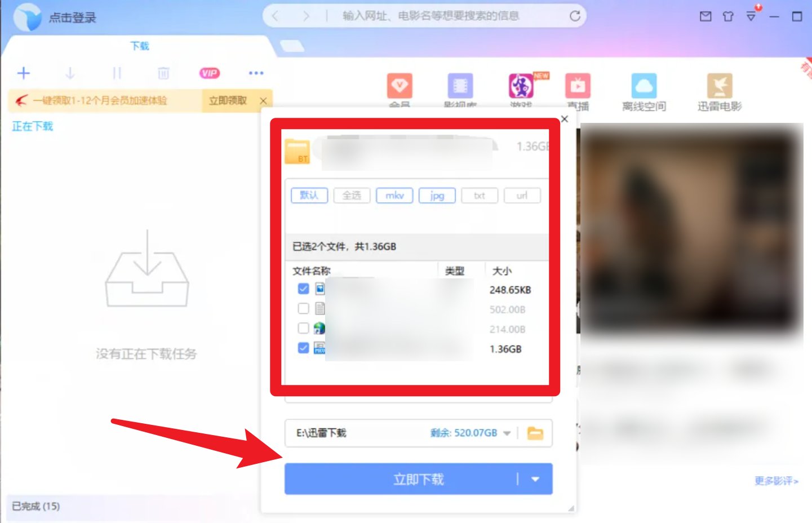
Task: Click the 立即下载 download button
Action: point(417,478)
